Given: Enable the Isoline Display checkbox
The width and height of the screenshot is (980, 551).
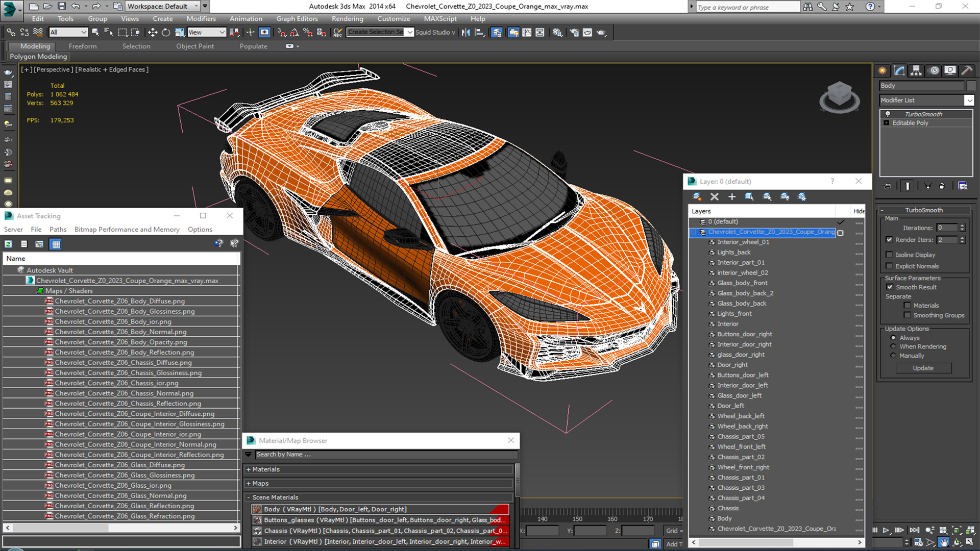Looking at the screenshot, I should [x=890, y=255].
